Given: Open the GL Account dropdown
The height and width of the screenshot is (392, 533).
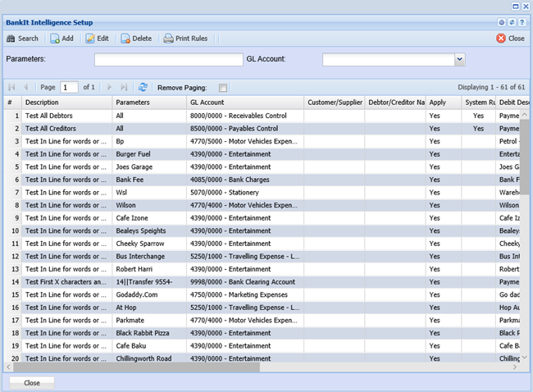Looking at the screenshot, I should tap(459, 59).
